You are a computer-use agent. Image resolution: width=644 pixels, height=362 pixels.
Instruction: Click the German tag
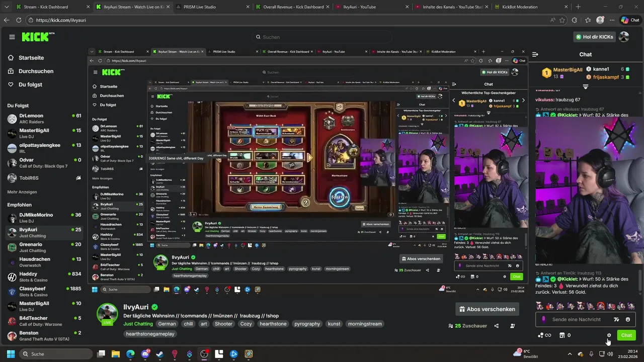[167, 324]
